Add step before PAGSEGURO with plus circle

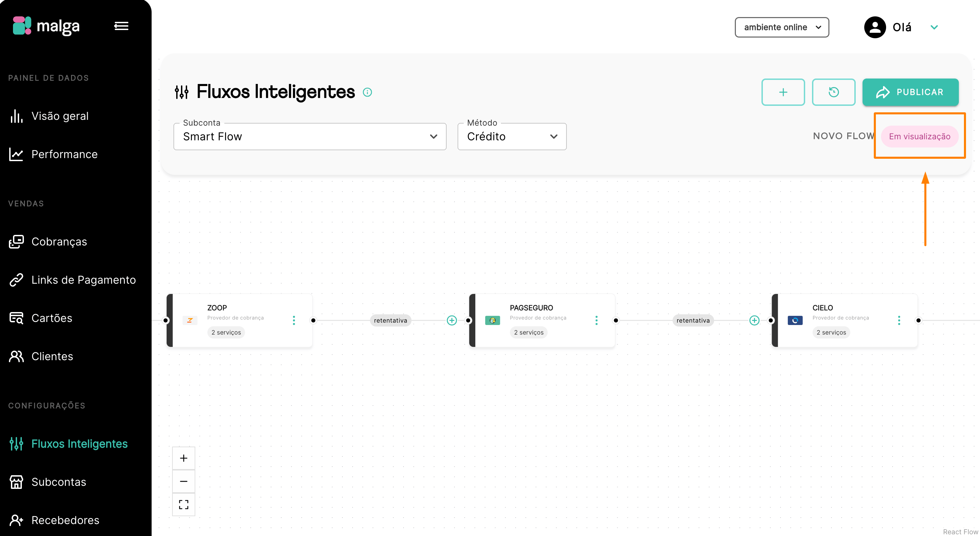click(451, 320)
